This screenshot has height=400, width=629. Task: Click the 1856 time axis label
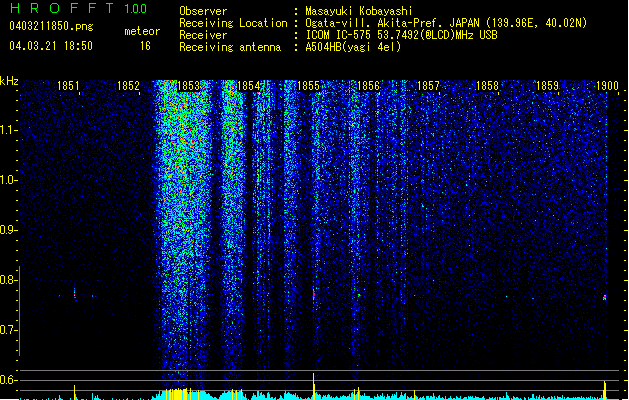(x=368, y=86)
